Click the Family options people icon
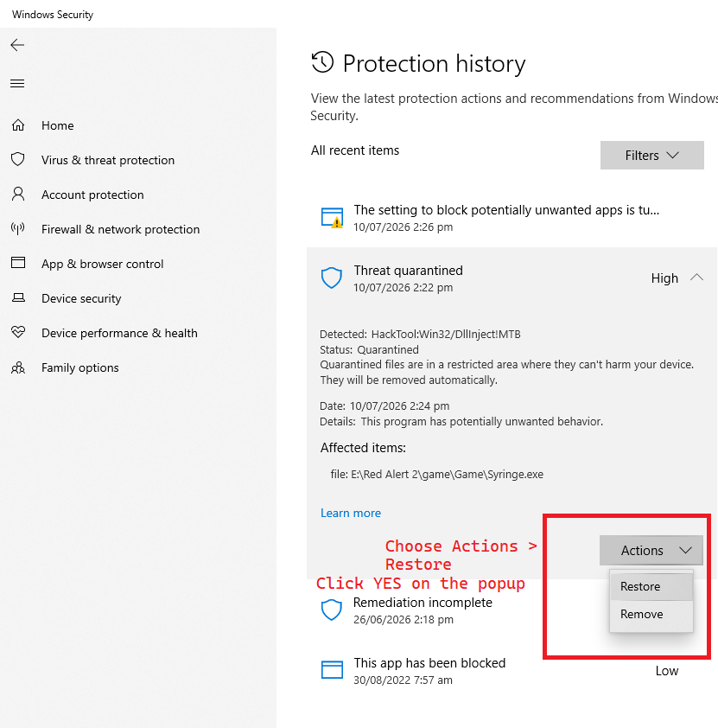718x728 pixels. tap(18, 367)
